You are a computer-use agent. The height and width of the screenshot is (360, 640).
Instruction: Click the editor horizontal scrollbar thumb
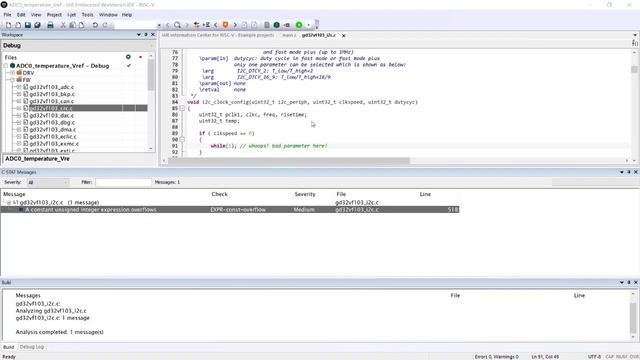tap(289, 161)
